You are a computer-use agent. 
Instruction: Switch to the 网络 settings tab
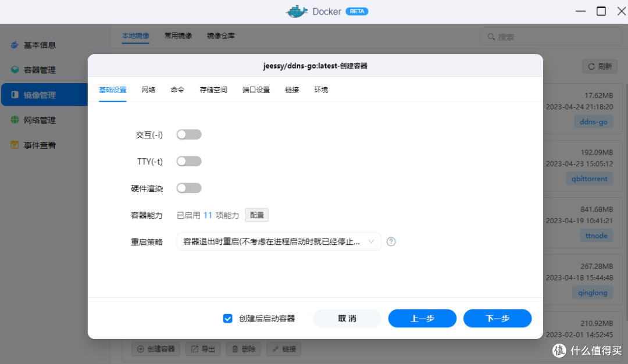coord(148,90)
